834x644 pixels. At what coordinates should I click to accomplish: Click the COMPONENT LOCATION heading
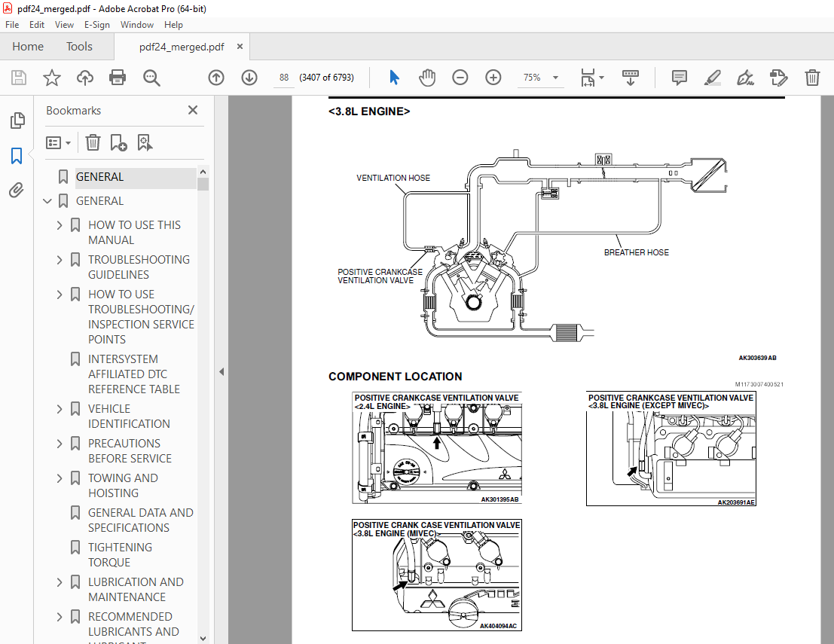(396, 377)
